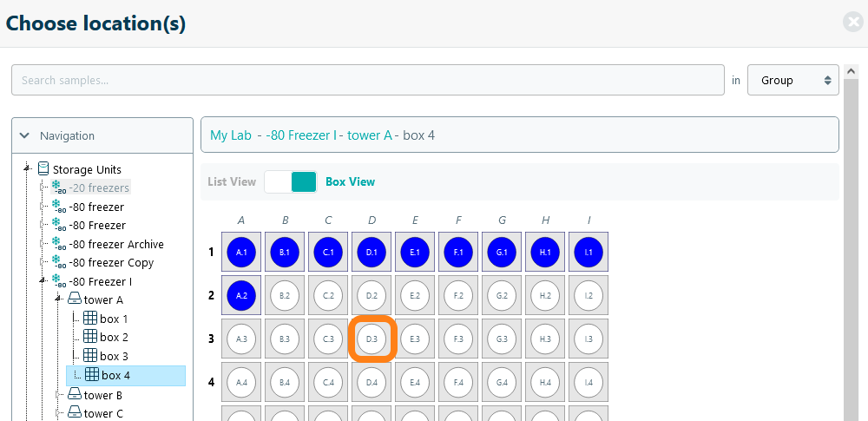The image size is (868, 421).
Task: Open the Group search scope dropdown
Action: pyautogui.click(x=792, y=80)
